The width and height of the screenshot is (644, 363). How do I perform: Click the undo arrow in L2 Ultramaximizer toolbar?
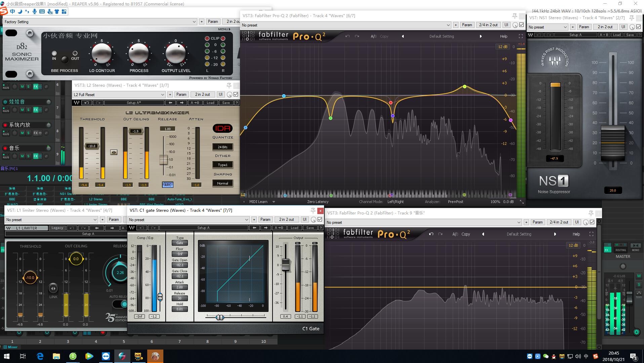[87, 103]
